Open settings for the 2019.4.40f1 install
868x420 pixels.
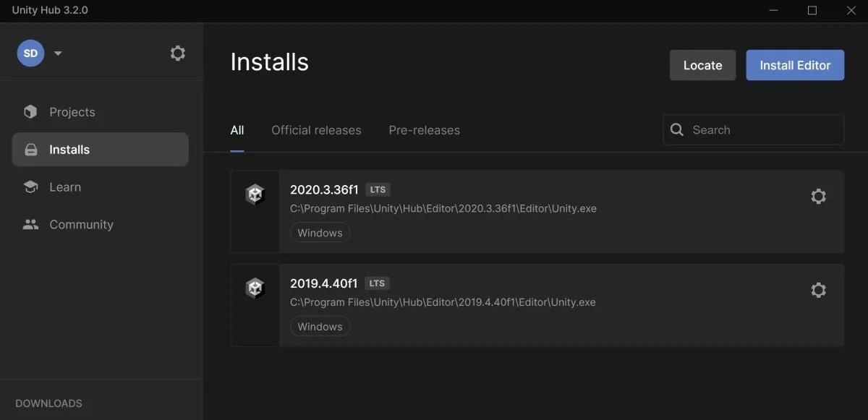[x=818, y=290]
